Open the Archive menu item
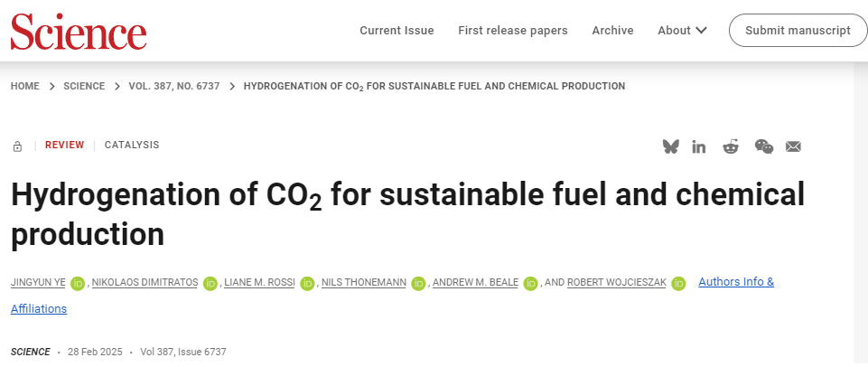This screenshot has height=367, width=868. 612,31
